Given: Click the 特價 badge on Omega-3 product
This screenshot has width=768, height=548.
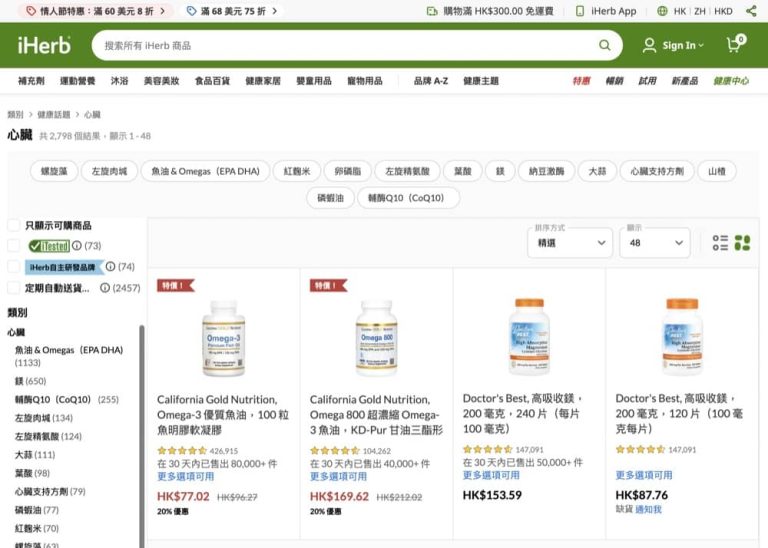Looking at the screenshot, I should point(175,286).
